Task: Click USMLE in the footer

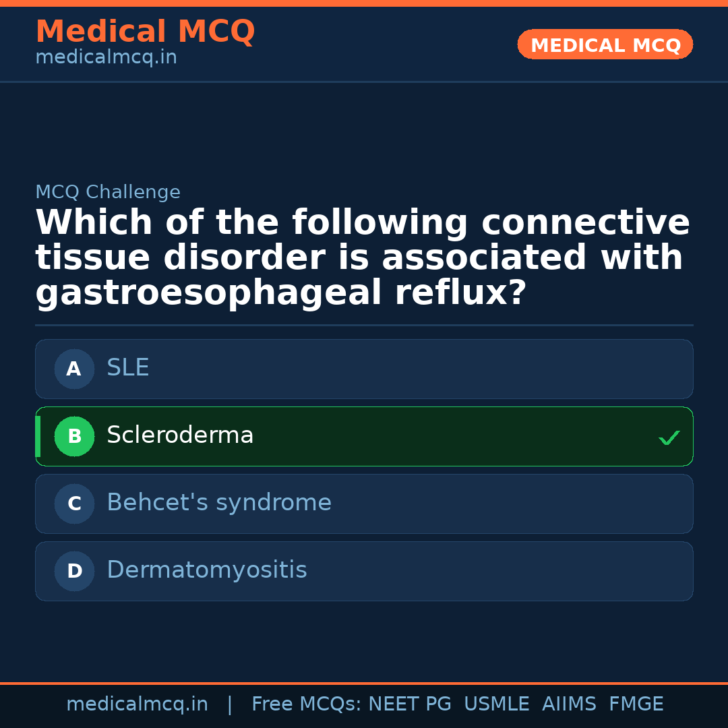Action: 496,704
